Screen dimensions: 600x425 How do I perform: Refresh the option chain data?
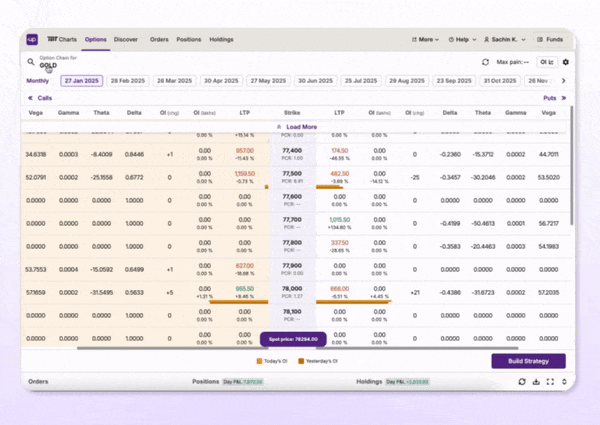(486, 62)
